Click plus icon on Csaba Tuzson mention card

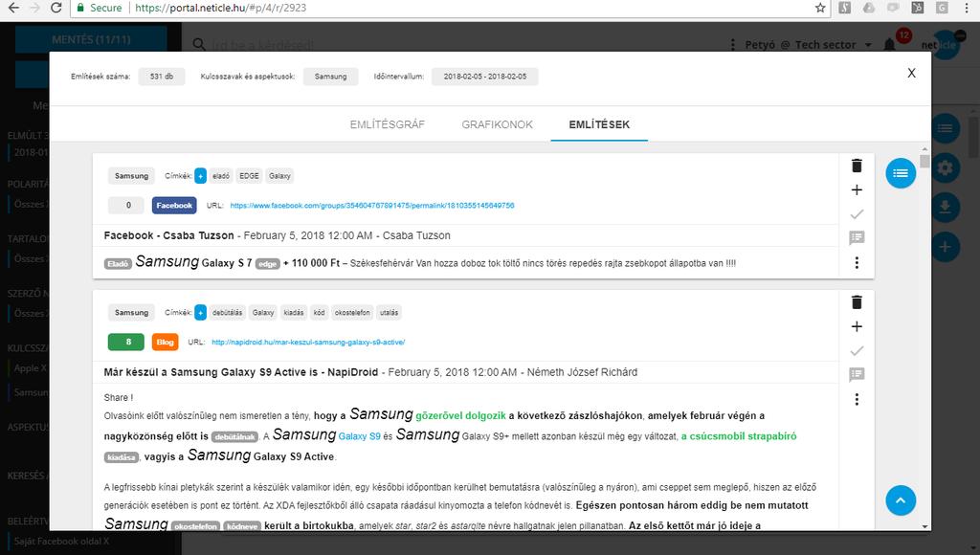pyautogui.click(x=857, y=190)
